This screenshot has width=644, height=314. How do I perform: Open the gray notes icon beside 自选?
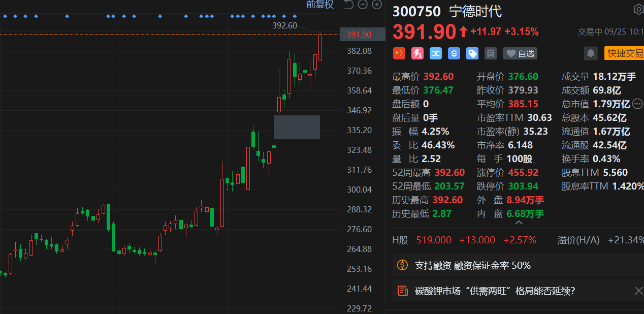490,53
